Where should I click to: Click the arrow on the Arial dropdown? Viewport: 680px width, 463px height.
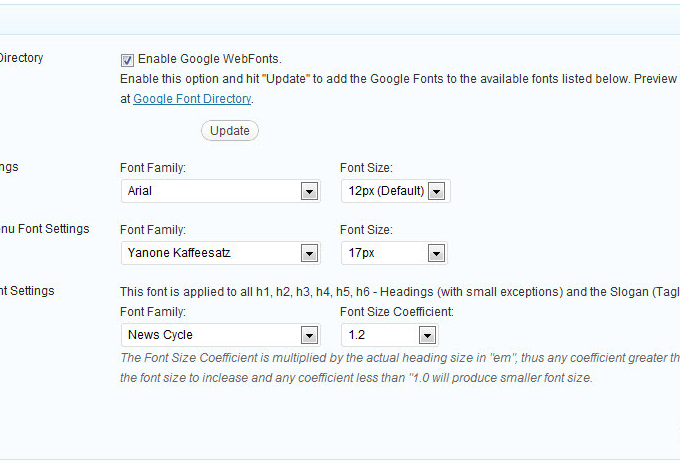309,191
